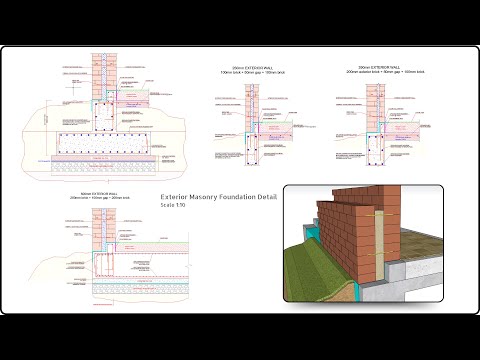Click the hardcore layer in the bottom-left drawing
The height and width of the screenshot is (360, 480).
pyautogui.click(x=140, y=289)
